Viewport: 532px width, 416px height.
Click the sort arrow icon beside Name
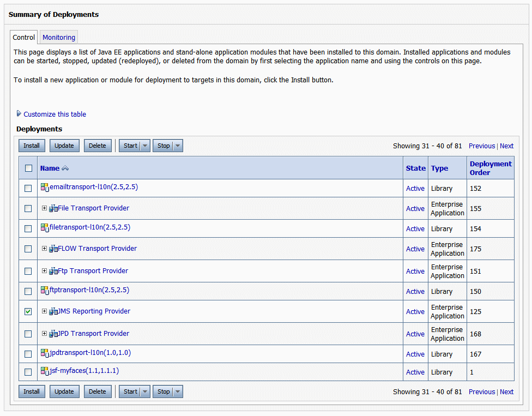65,168
